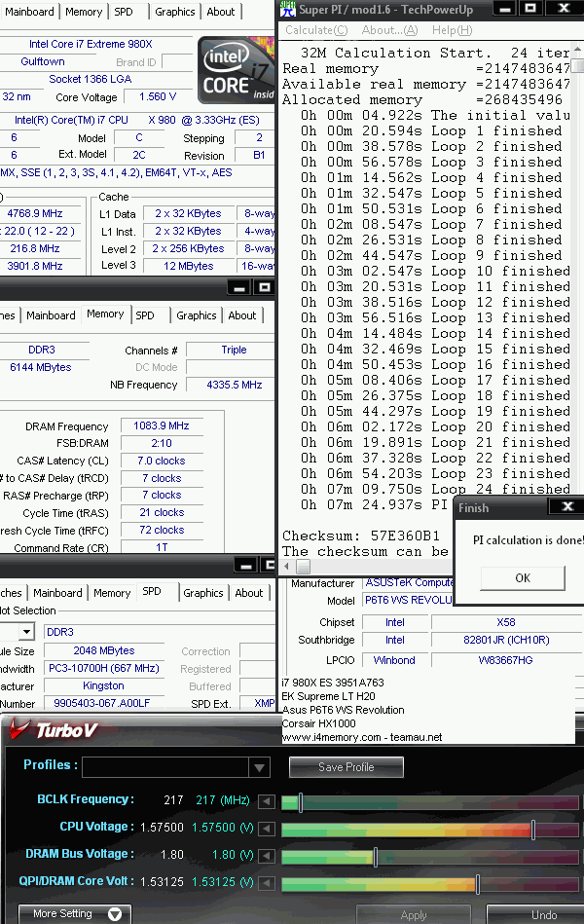Click the Level 3 cache value '12 MBytes'
This screenshot has width=584, height=924.
(189, 266)
